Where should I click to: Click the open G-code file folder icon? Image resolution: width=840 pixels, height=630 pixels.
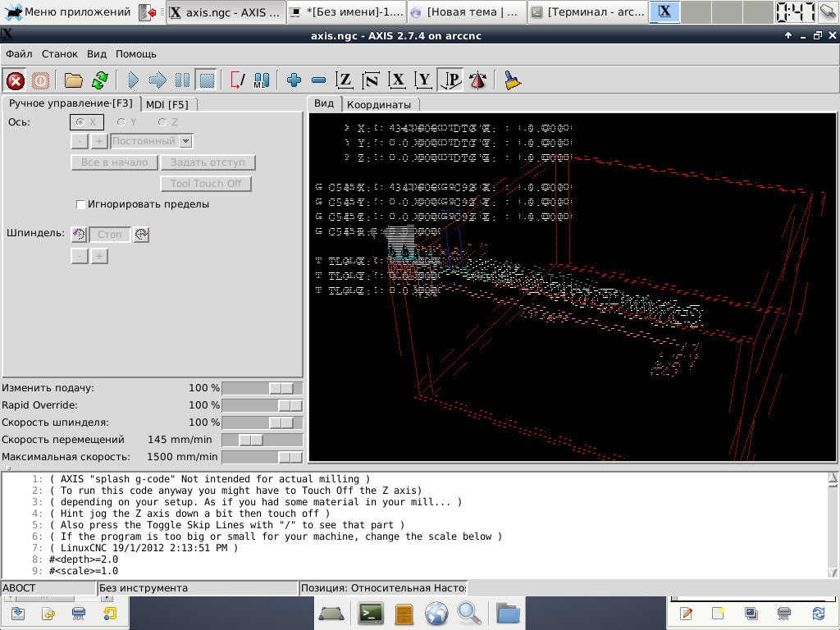pos(74,80)
